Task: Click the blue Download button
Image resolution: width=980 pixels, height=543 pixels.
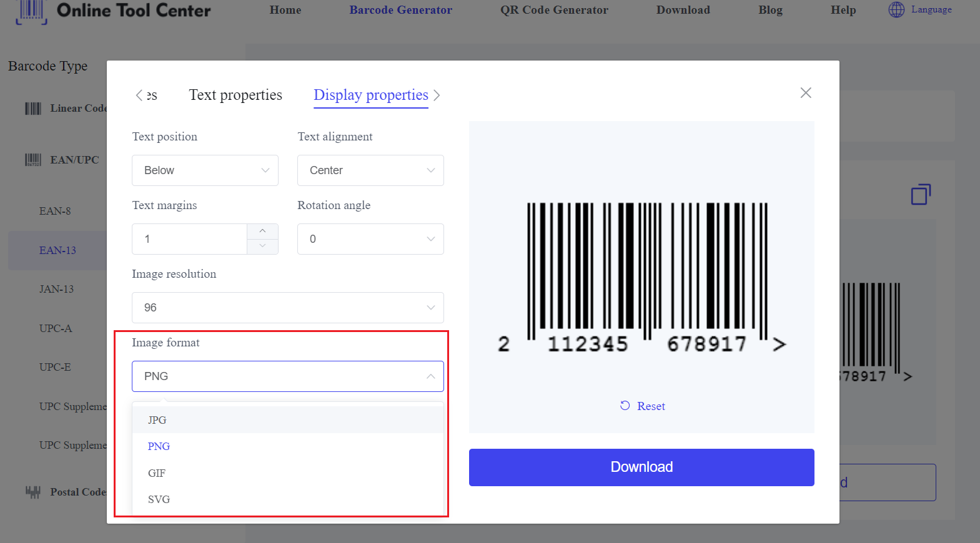Action: (641, 467)
